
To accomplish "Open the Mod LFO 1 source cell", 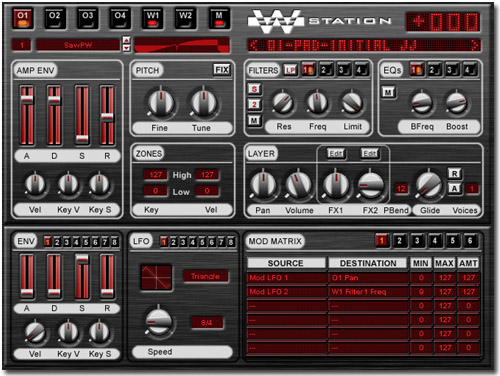I will [x=287, y=278].
